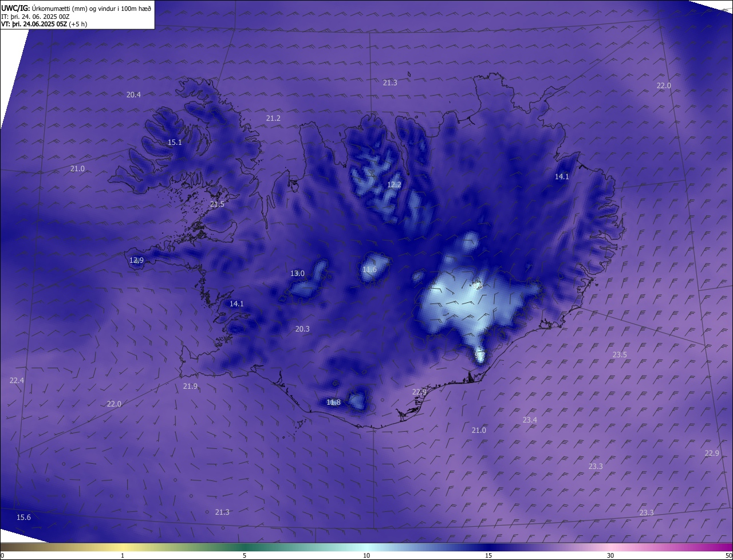Click the 23.4 value label
Viewport: 733px width, 560px height.
(530, 420)
